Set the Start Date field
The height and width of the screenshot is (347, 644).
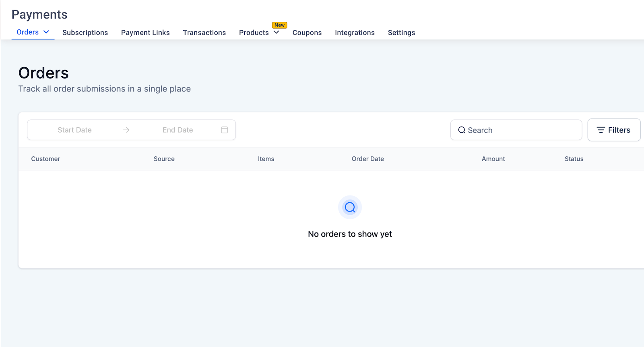coord(74,130)
